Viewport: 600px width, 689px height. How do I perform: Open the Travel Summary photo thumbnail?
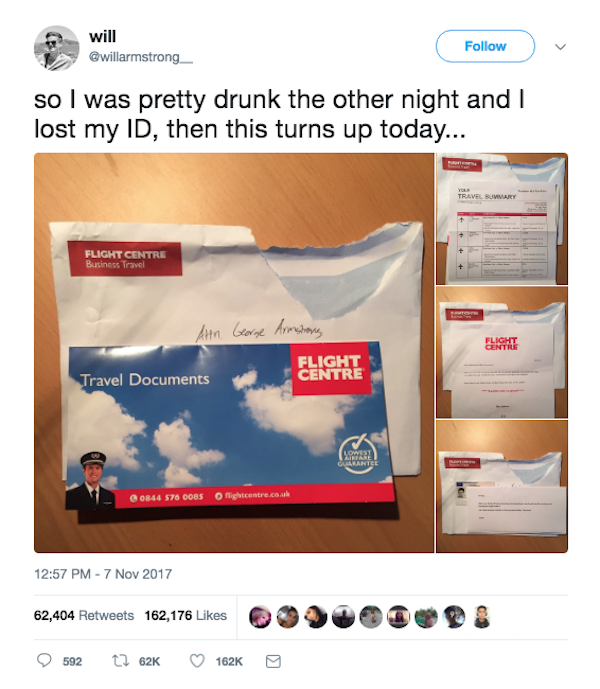point(502,218)
